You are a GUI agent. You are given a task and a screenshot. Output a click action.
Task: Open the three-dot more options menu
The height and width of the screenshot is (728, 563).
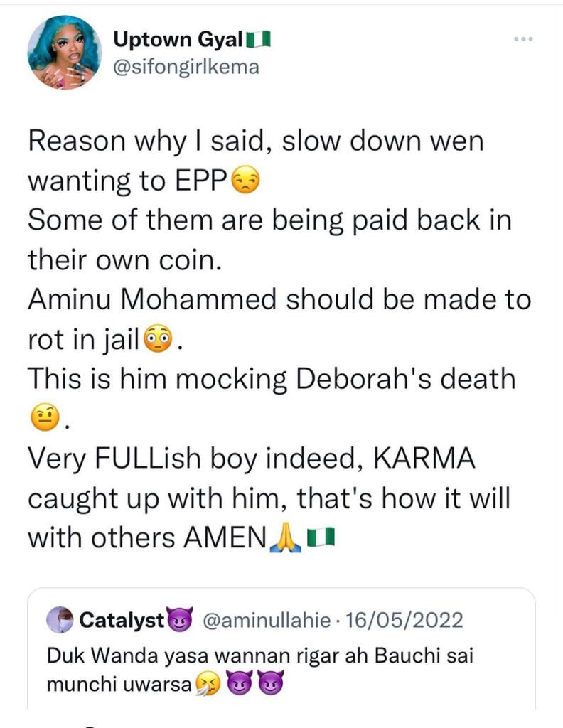point(522,39)
